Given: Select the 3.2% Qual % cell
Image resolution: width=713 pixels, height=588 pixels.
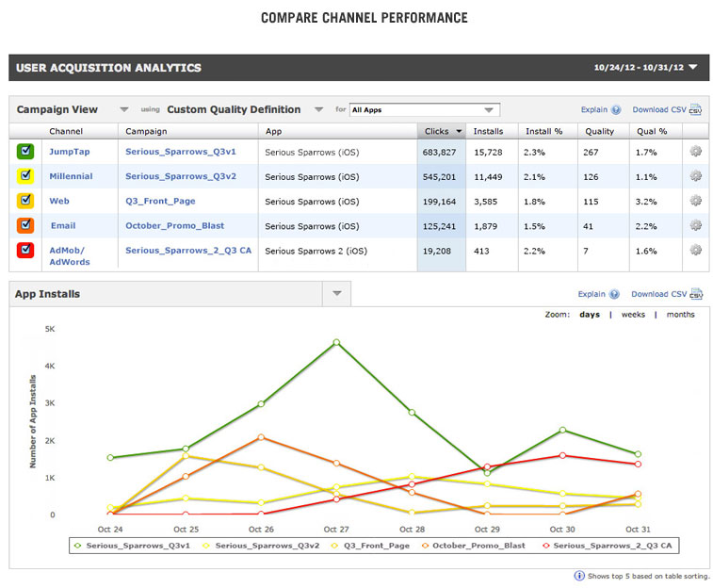Looking at the screenshot, I should click(x=656, y=201).
